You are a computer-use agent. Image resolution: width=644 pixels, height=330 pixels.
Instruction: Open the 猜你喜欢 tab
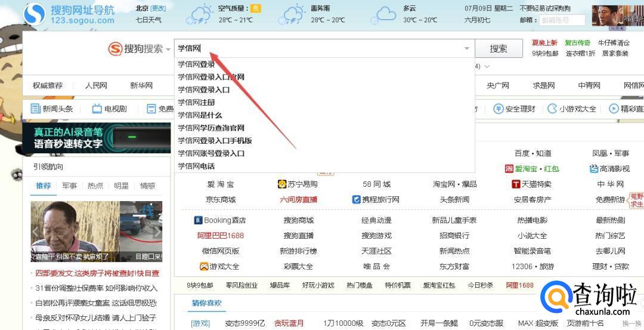click(x=206, y=303)
